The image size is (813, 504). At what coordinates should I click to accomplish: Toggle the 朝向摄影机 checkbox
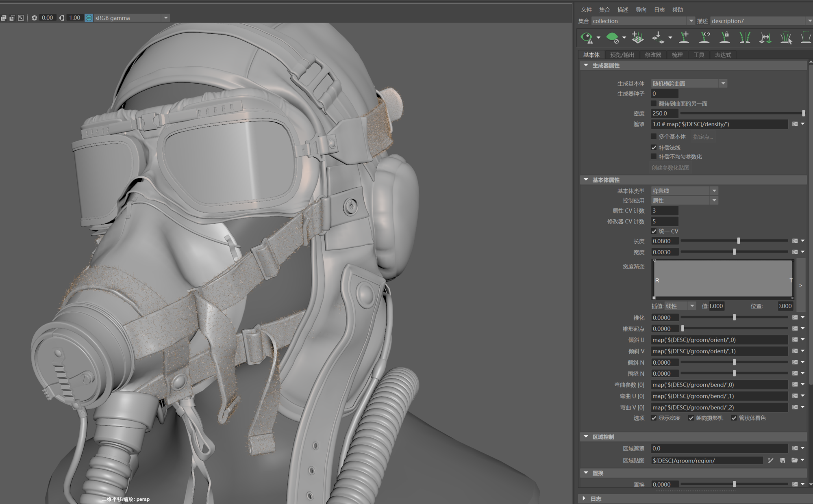pos(691,418)
